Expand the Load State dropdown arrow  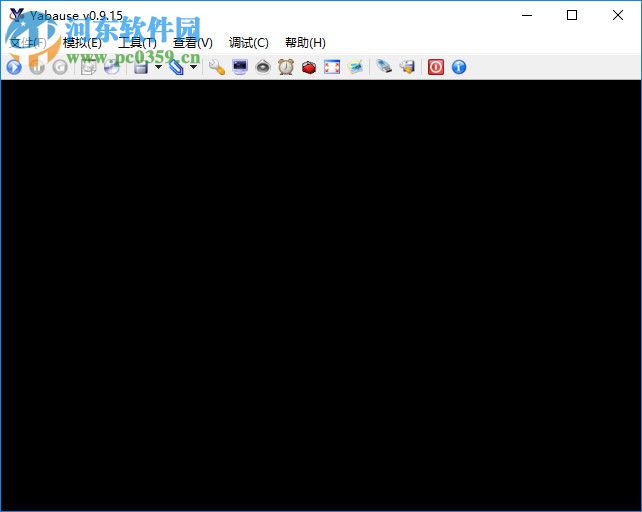194,67
